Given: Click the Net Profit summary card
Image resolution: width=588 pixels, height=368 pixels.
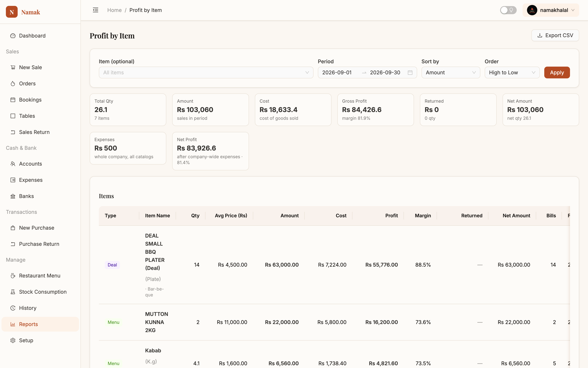Looking at the screenshot, I should tap(210, 151).
